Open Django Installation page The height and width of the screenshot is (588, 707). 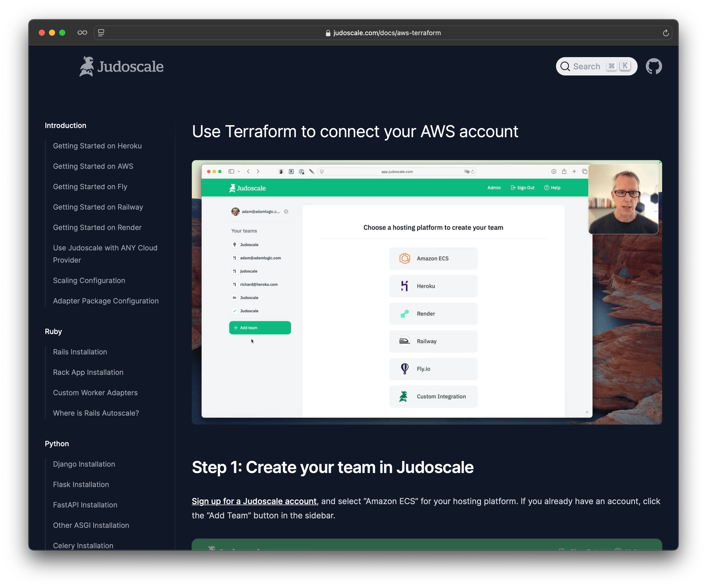point(84,464)
